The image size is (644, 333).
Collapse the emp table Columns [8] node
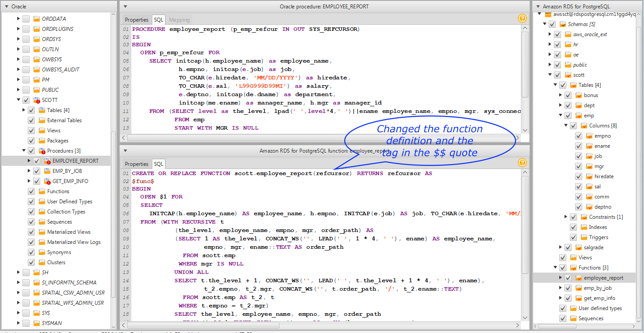566,126
